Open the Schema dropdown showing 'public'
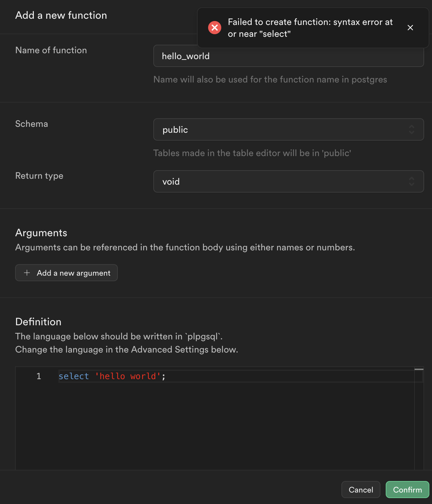Image resolution: width=432 pixels, height=504 pixels. [289, 129]
